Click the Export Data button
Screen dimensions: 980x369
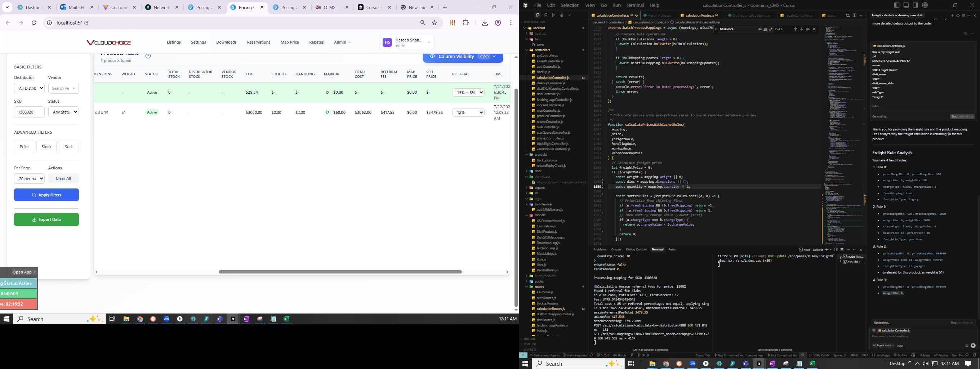(x=46, y=219)
